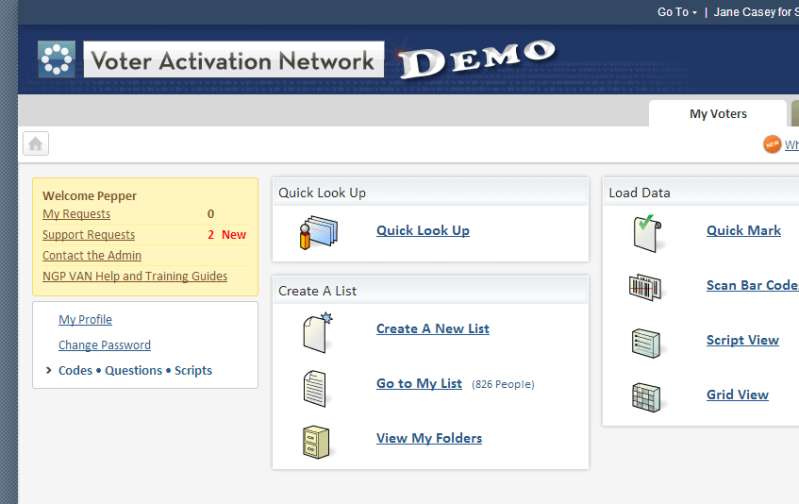Image resolution: width=799 pixels, height=504 pixels.
Task: Click the Voter Activation Network title banner
Action: tap(234, 60)
